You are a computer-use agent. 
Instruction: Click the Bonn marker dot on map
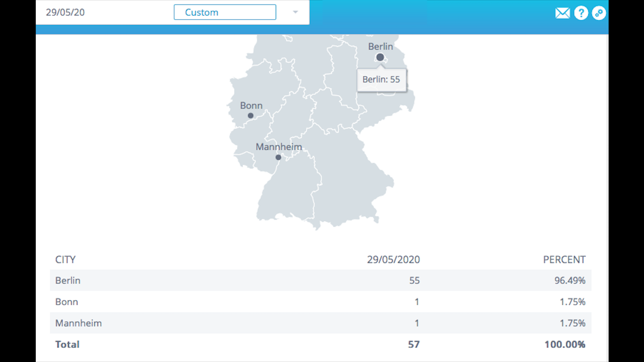pos(251,116)
